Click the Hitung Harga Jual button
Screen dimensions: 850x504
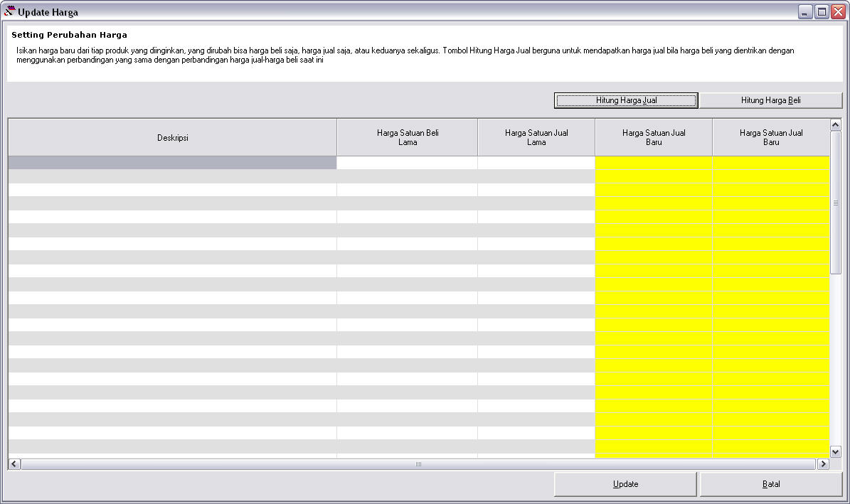click(626, 100)
